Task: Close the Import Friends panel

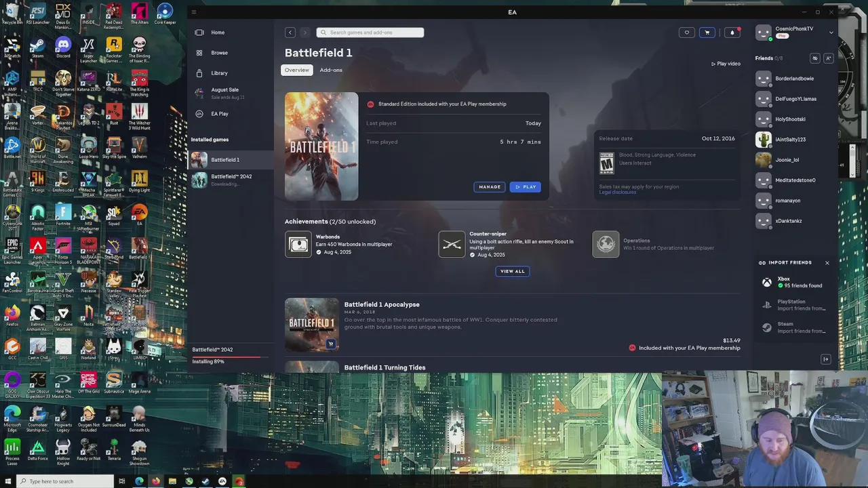Action: point(827,263)
